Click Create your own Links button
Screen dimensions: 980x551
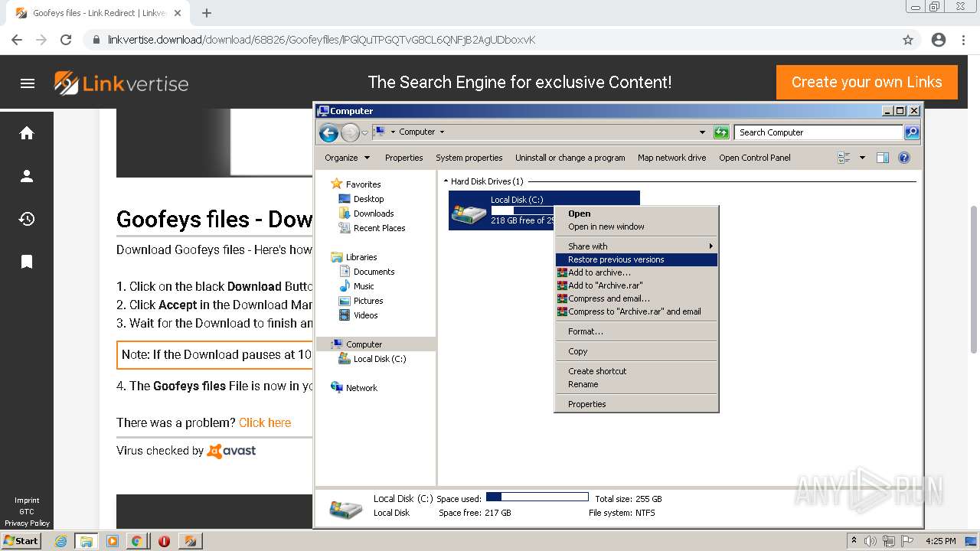(x=867, y=83)
